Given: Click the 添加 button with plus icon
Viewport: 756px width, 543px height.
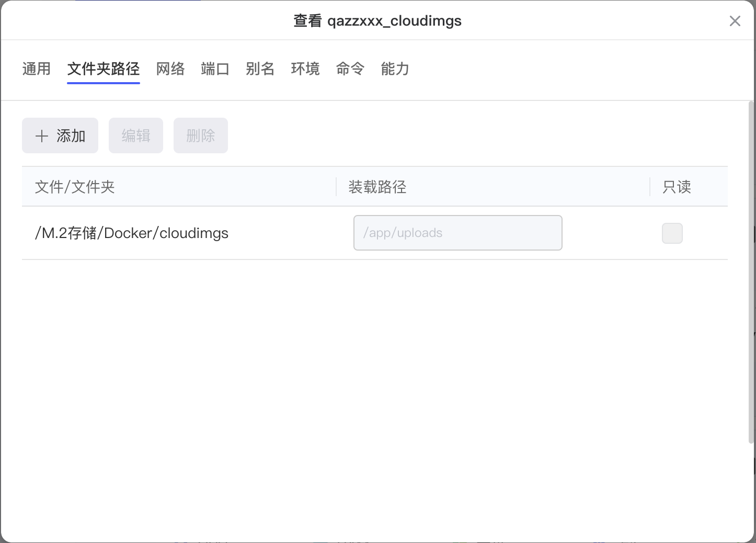Looking at the screenshot, I should (60, 136).
